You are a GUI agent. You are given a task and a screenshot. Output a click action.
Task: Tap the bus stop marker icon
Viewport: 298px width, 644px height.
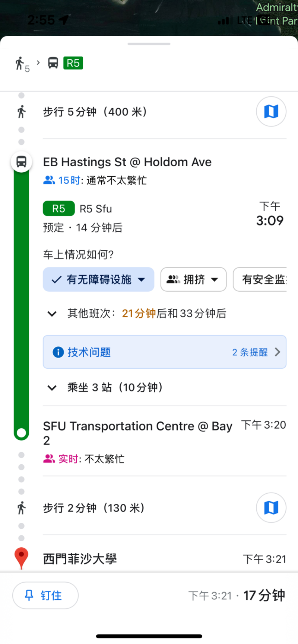click(21, 162)
